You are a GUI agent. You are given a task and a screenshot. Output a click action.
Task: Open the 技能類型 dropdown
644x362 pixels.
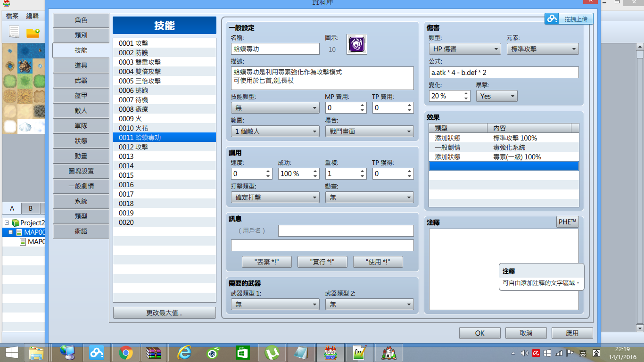(275, 108)
